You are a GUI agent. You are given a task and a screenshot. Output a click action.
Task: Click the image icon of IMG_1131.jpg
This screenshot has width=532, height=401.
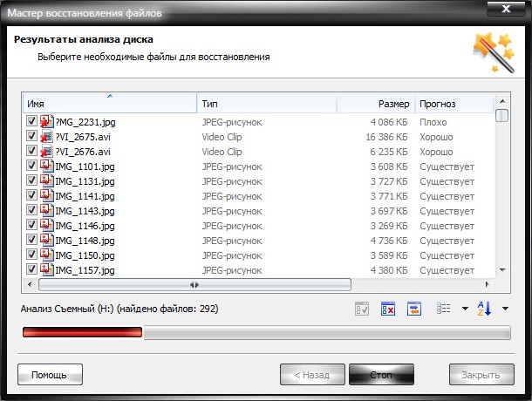(47, 181)
